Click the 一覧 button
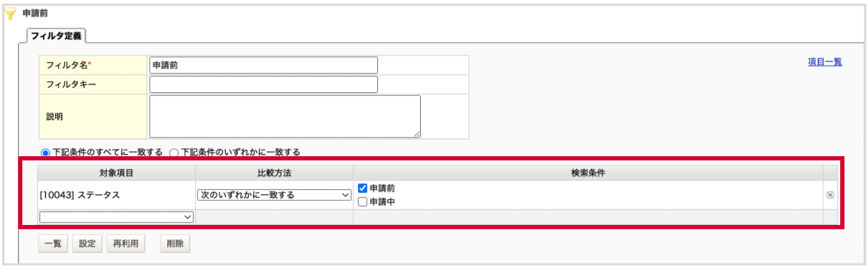Screen dimensions: 868x269 [x=53, y=244]
